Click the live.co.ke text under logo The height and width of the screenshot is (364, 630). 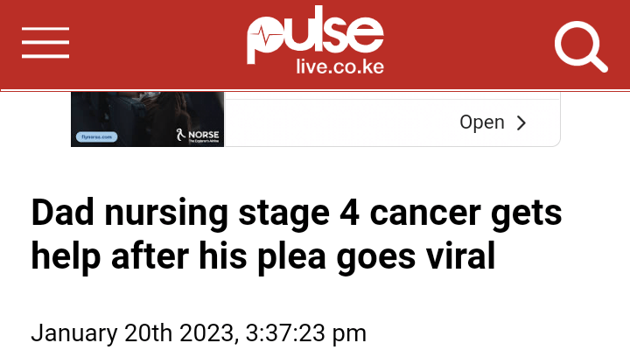pos(341,66)
